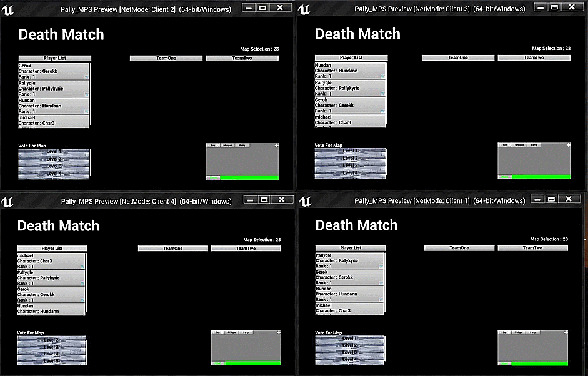588x376 pixels.
Task: Click whisper W icon on Pallyqle row, Client 4
Action: point(82,283)
